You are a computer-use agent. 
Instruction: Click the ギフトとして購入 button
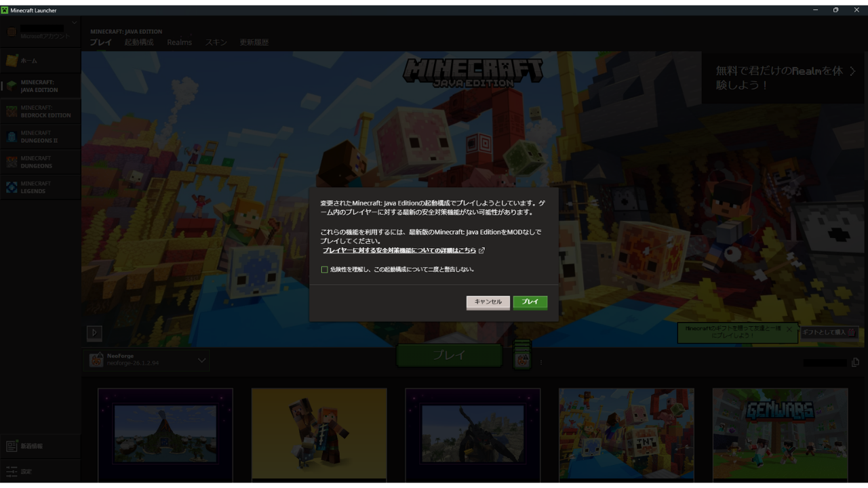(829, 332)
